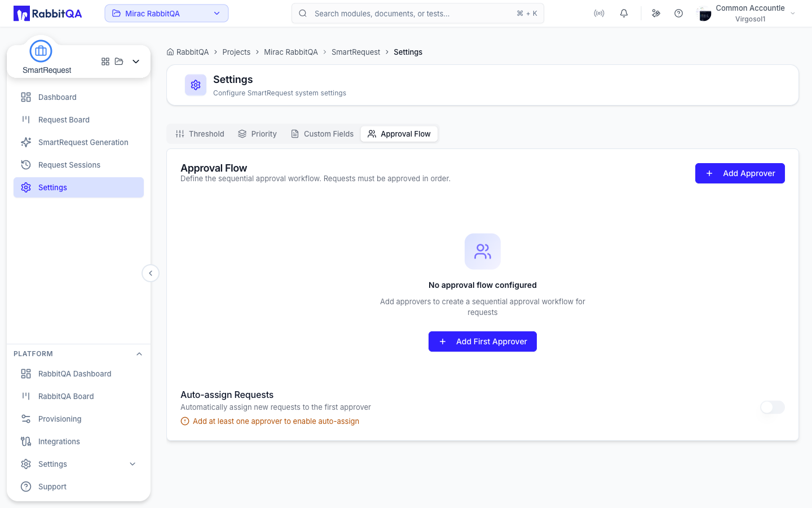
Task: Click the Settings header gear icon
Action: [196, 85]
